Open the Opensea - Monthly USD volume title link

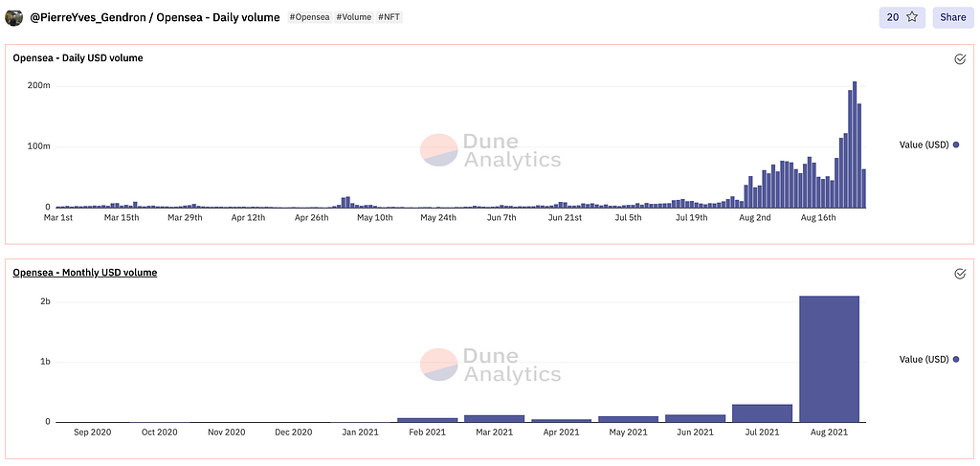tap(85, 273)
